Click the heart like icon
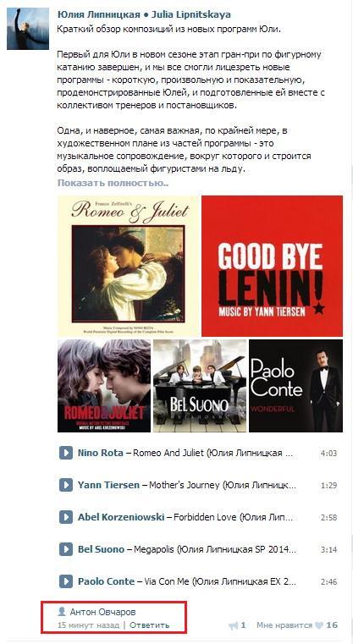 coord(319,625)
